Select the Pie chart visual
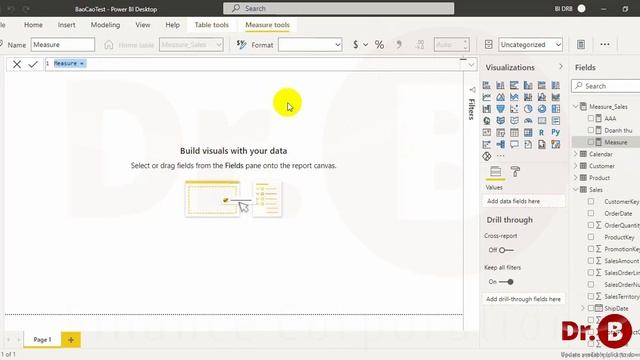The height and width of the screenshot is (360, 640). coord(528,109)
